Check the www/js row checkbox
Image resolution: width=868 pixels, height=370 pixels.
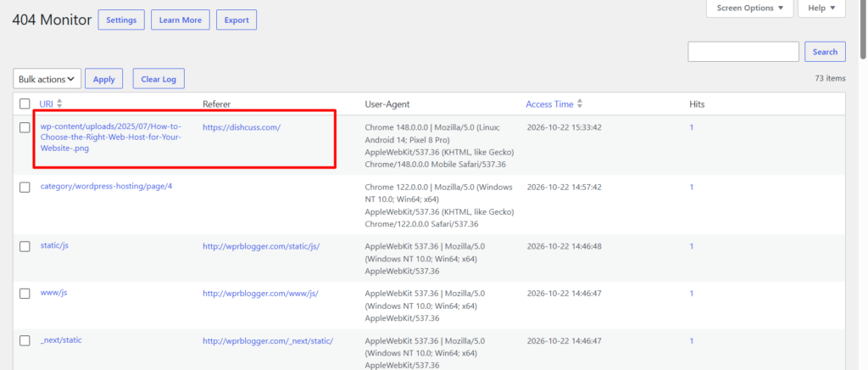25,294
